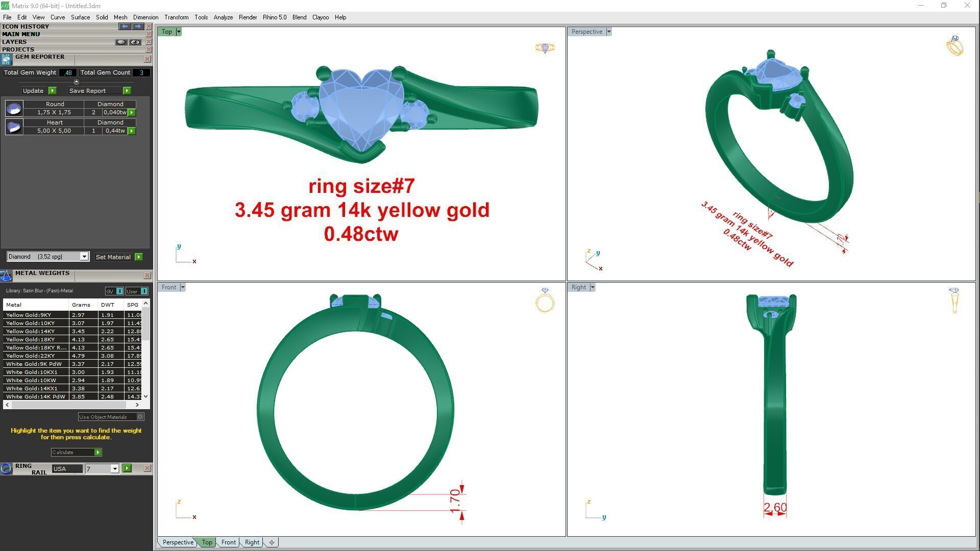Viewport: 980px width, 551px height.
Task: Close the Metal Weights panel
Action: pos(147,275)
